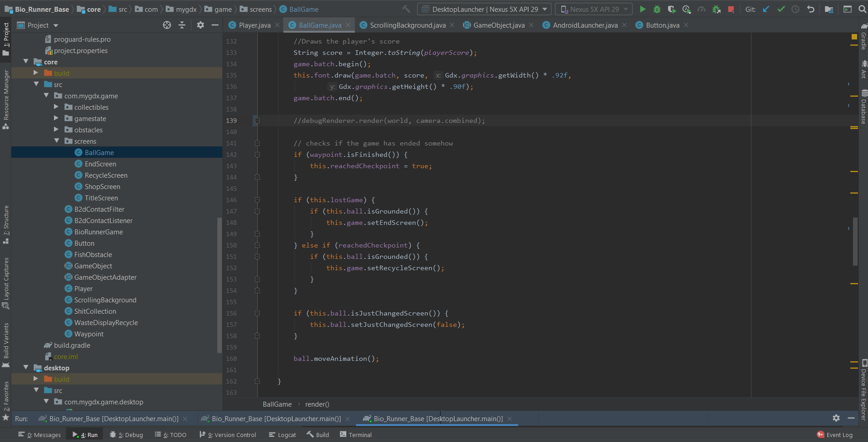This screenshot has height=442, width=868.
Task: Click Collapse All icon in Project panel
Action: (182, 25)
